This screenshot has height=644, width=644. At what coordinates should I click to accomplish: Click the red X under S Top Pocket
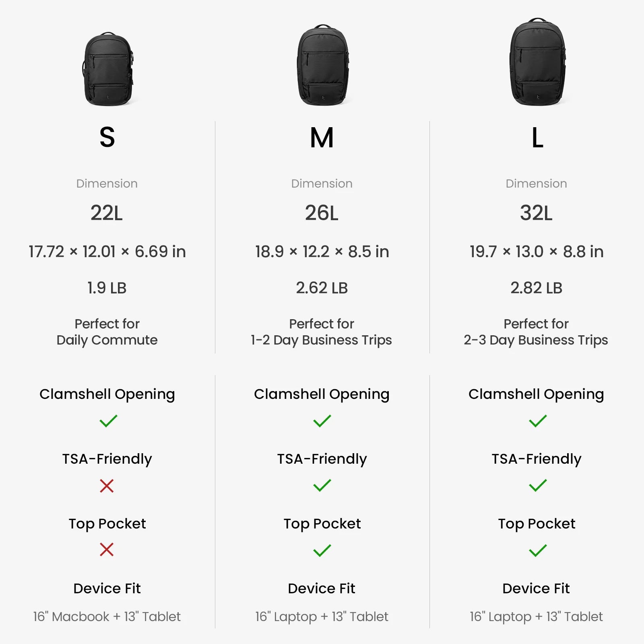[107, 549]
